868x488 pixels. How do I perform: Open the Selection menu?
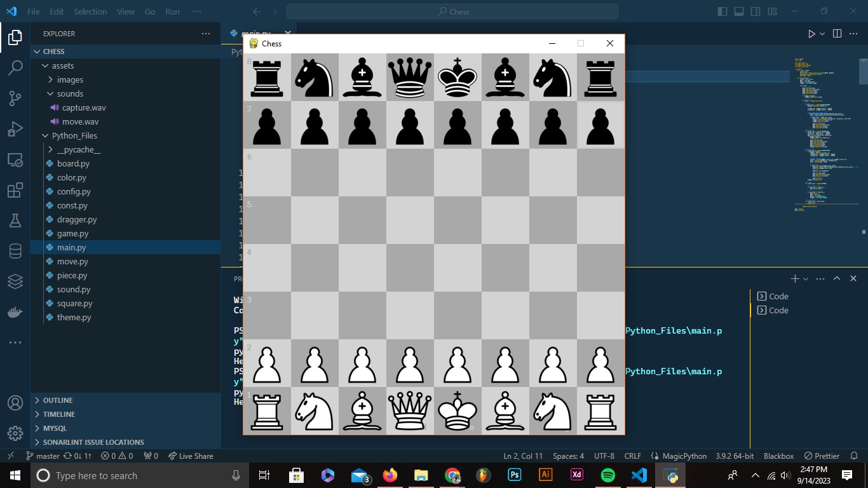tap(90, 11)
